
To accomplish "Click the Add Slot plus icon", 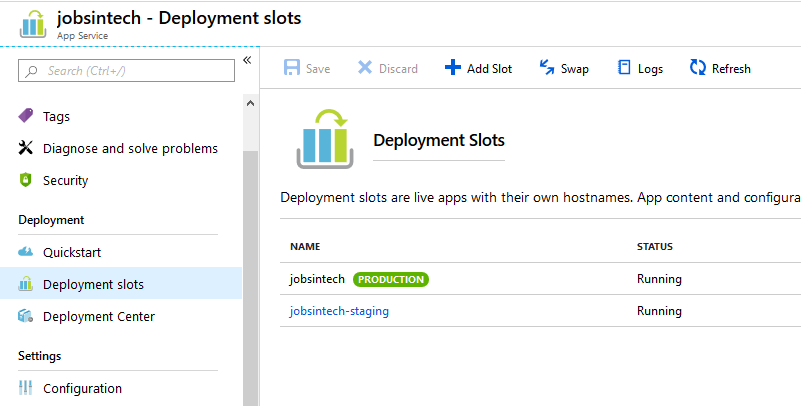I will [453, 67].
